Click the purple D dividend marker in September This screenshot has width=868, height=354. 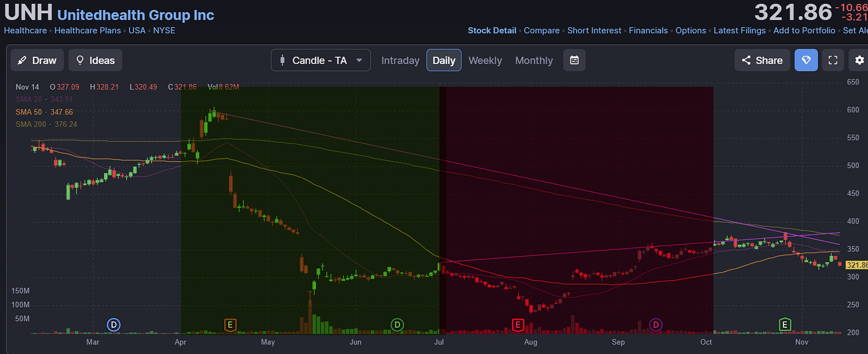click(656, 325)
